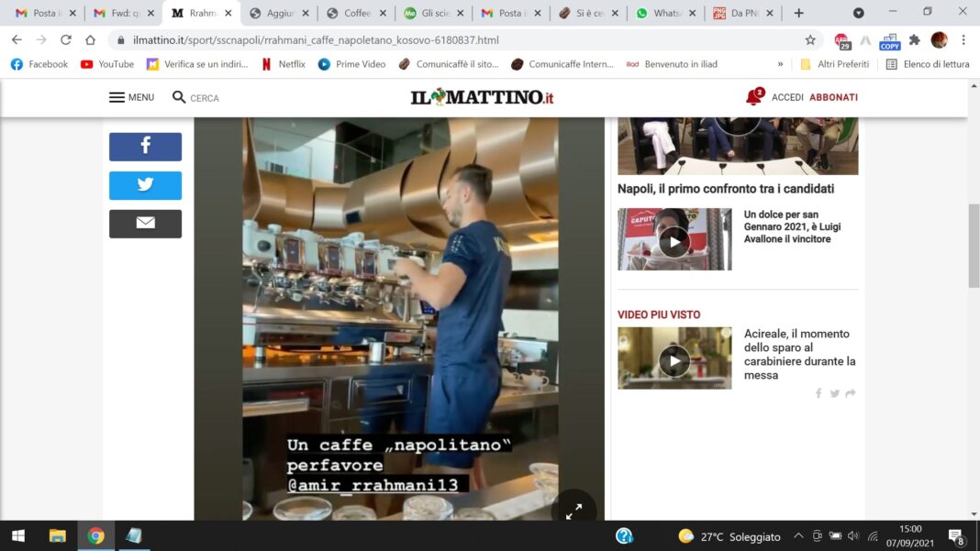
Task: Share article via Twitter button
Action: 145,185
